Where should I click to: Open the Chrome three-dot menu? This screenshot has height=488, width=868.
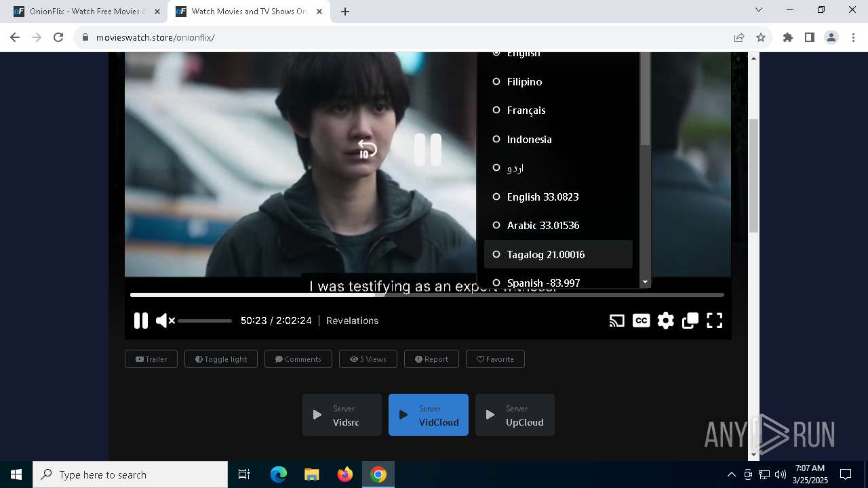point(853,37)
